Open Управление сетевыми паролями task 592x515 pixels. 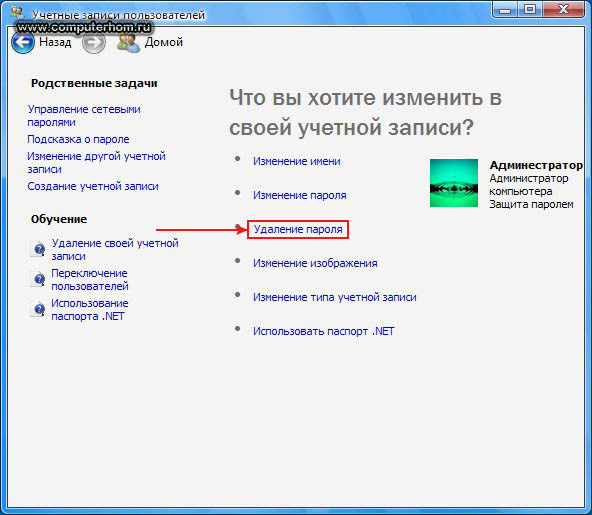(x=84, y=116)
